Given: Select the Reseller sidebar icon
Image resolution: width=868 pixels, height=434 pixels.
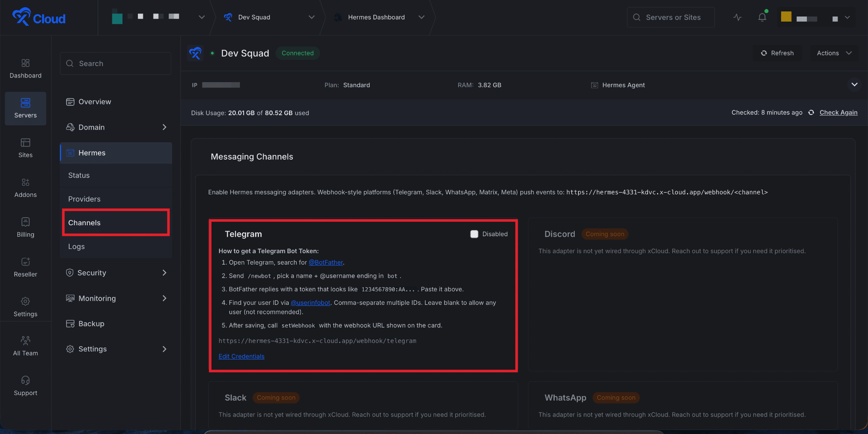Looking at the screenshot, I should pyautogui.click(x=25, y=267).
